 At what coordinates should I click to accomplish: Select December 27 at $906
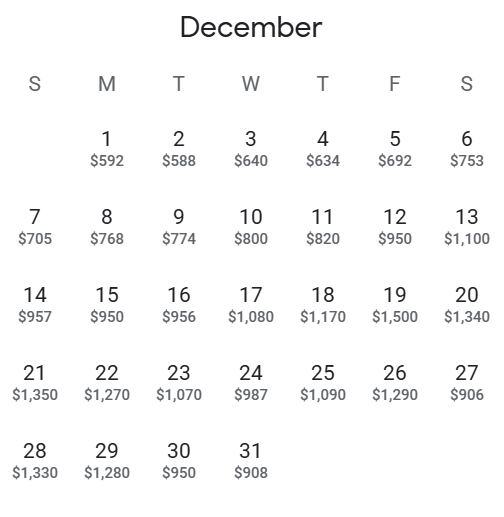click(x=467, y=383)
